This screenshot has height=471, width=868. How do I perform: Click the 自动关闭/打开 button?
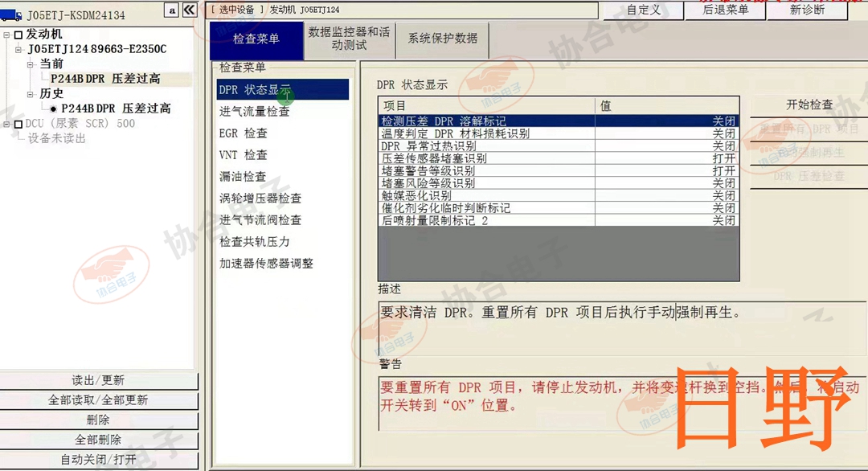(99, 460)
